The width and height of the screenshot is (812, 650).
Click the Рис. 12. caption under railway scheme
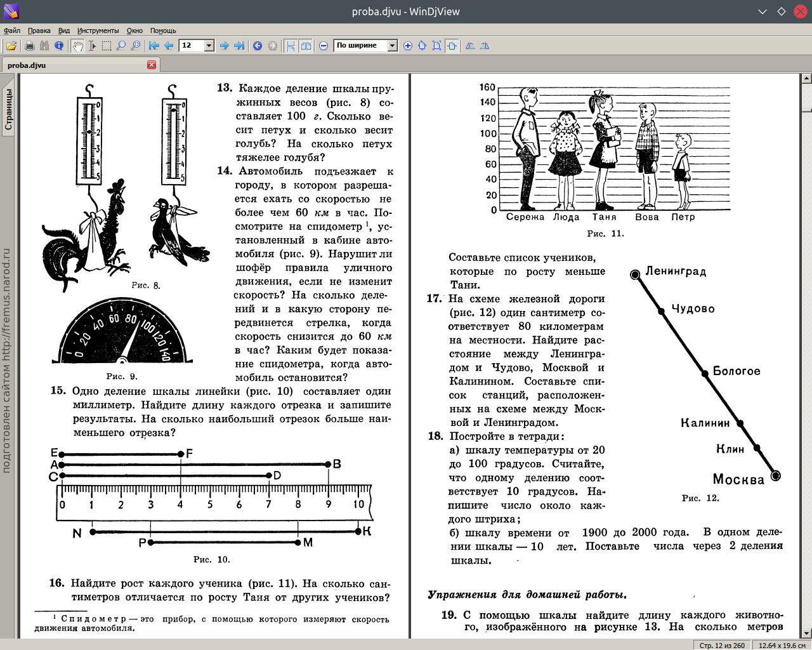700,498
